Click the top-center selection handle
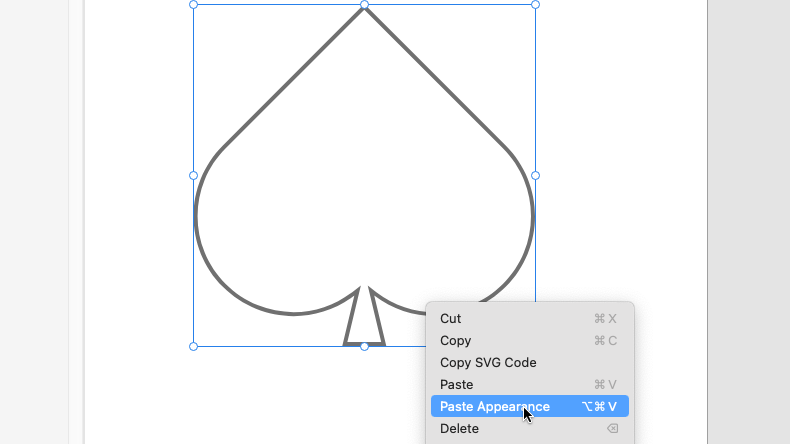790x444 pixels. (365, 5)
